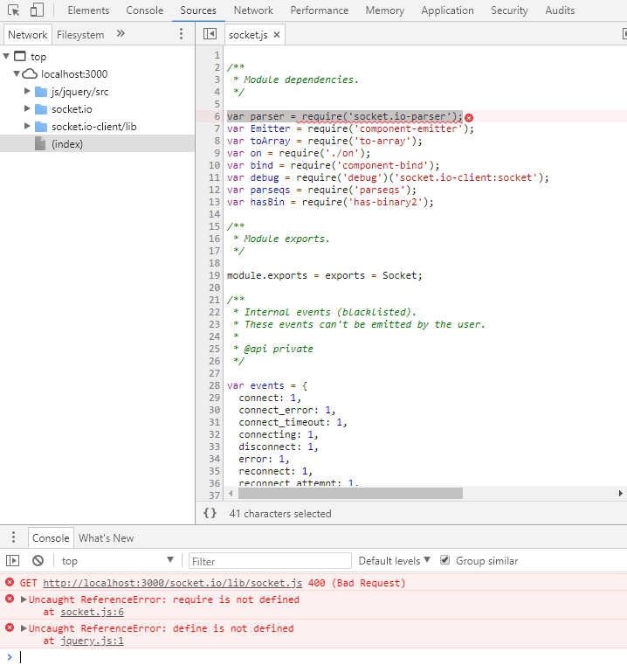Click the socket.io-client/lib folder icon
Viewport: 627px width, 672px height.
click(x=41, y=127)
